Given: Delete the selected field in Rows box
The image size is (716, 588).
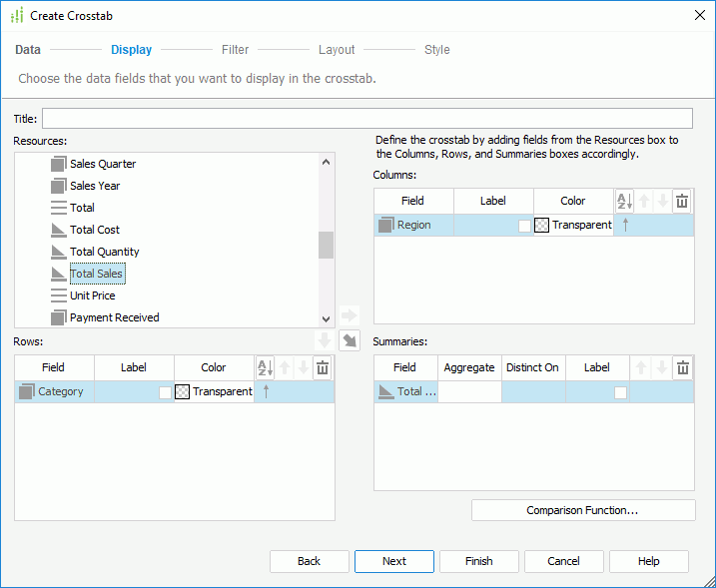Looking at the screenshot, I should coord(323,368).
